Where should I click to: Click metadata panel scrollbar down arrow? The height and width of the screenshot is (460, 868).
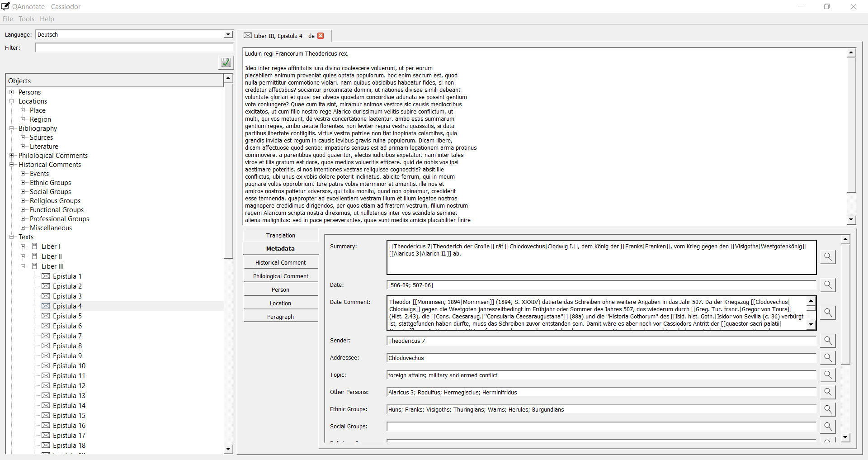tap(845, 437)
